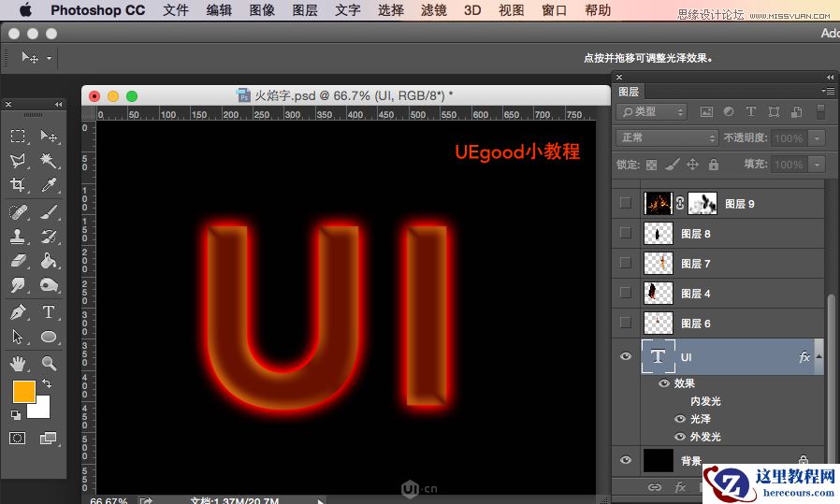Select the Sponge tool
This screenshot has height=504, width=840.
click(49, 285)
